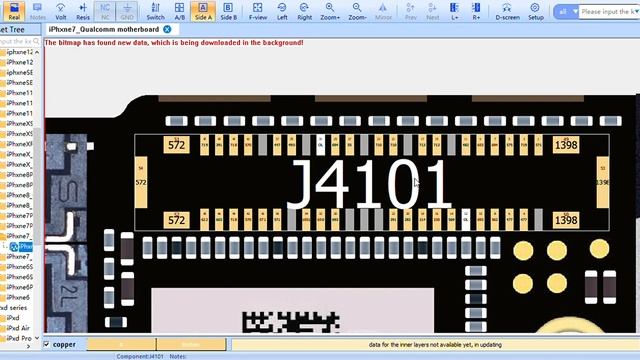Image resolution: width=640 pixels, height=360 pixels.
Task: Click the tree scrollbar up arrow
Action: [37, 52]
